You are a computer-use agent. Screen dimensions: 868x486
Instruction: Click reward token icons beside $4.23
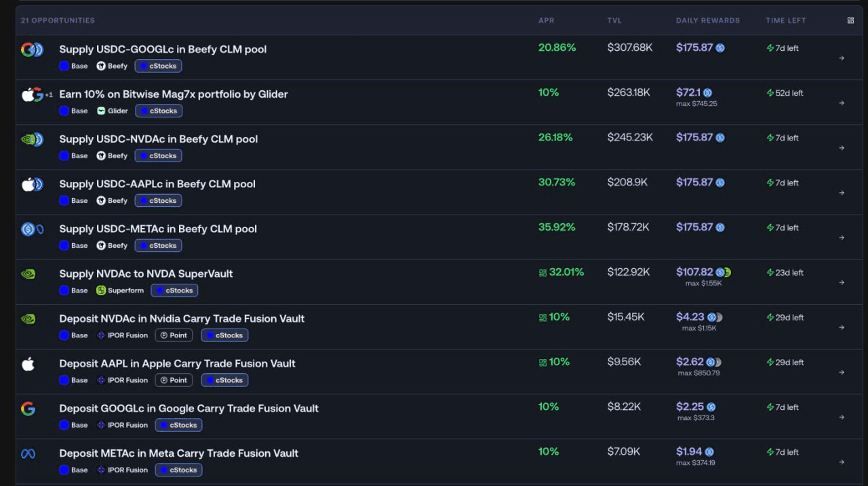click(x=715, y=317)
